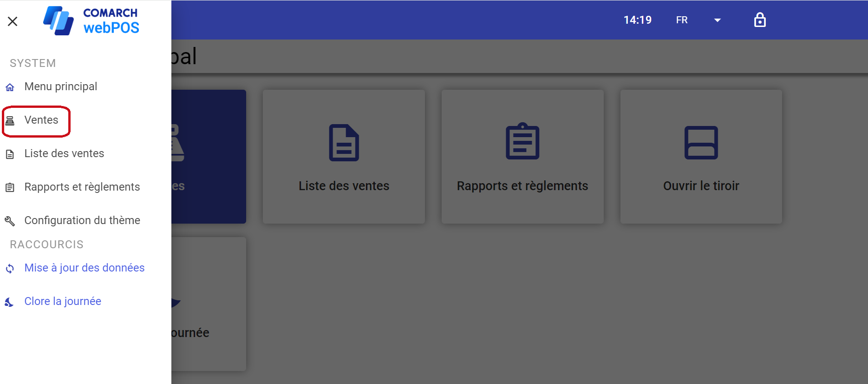Select Liste des ventes in the sidebar
This screenshot has height=384, width=868.
tap(64, 153)
